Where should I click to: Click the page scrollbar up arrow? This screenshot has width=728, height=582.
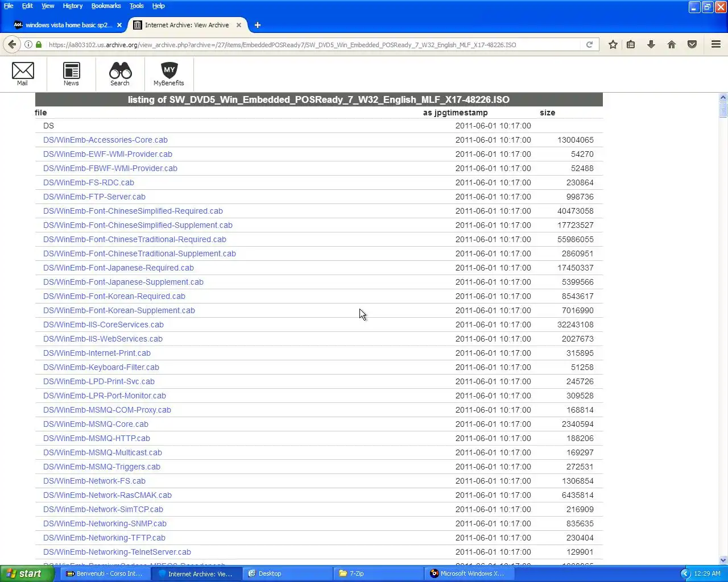(723, 98)
